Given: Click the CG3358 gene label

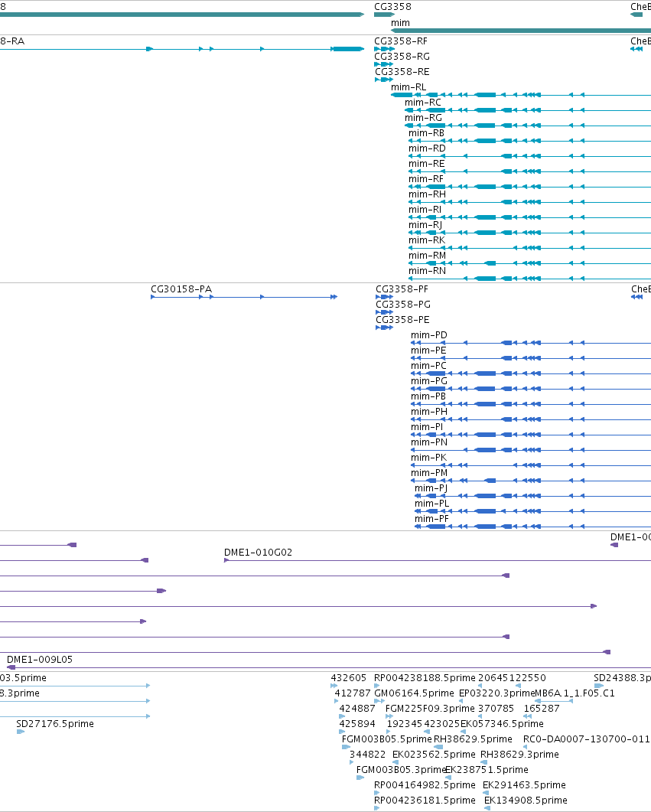Looking at the screenshot, I should tap(392, 7).
